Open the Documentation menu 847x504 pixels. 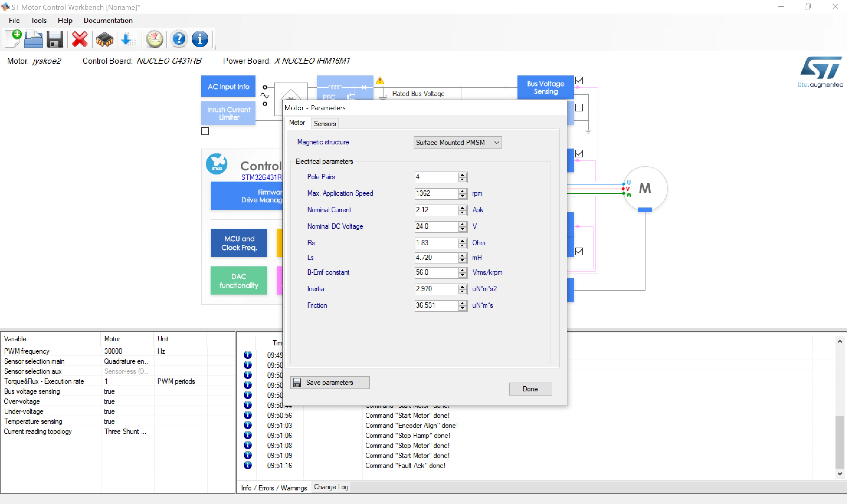(x=108, y=20)
